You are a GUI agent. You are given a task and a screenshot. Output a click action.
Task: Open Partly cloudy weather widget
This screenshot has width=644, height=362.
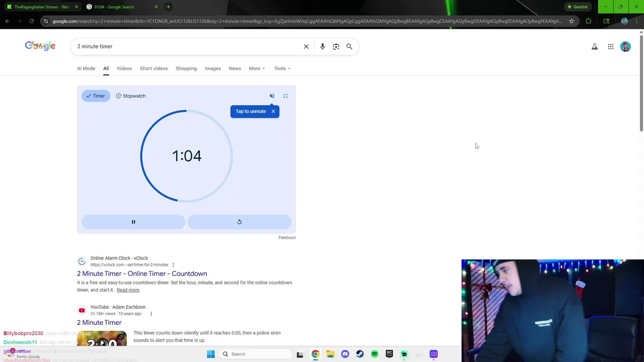point(23,354)
